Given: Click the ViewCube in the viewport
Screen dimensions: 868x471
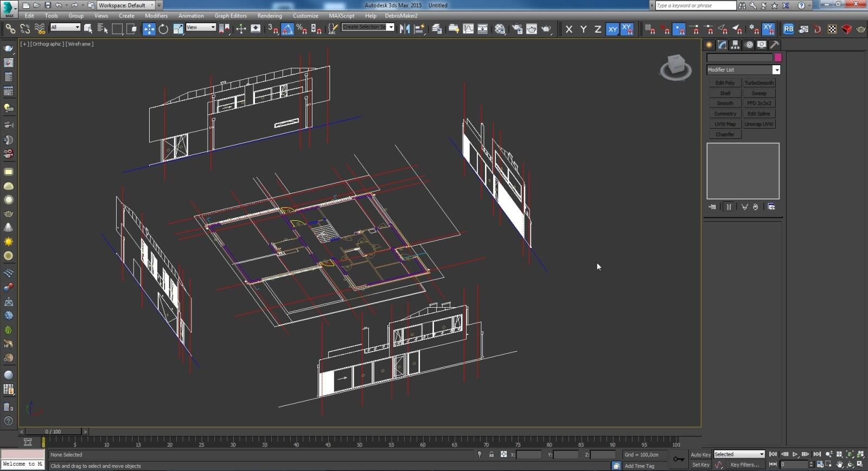Looking at the screenshot, I should click(x=675, y=67).
